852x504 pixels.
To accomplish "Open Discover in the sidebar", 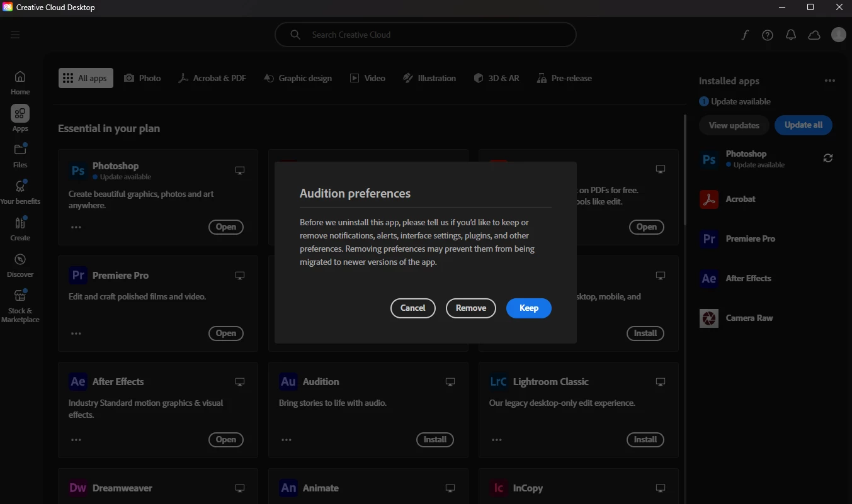I will (20, 265).
